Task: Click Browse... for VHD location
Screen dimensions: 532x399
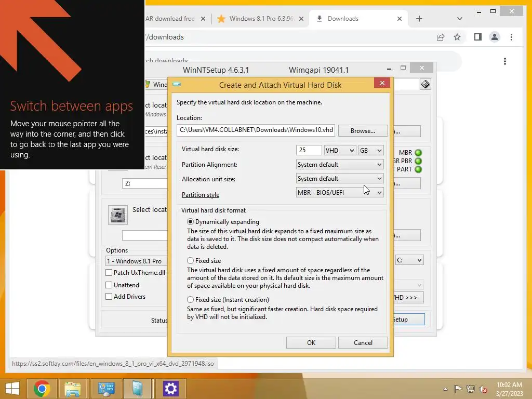Action: (363, 130)
